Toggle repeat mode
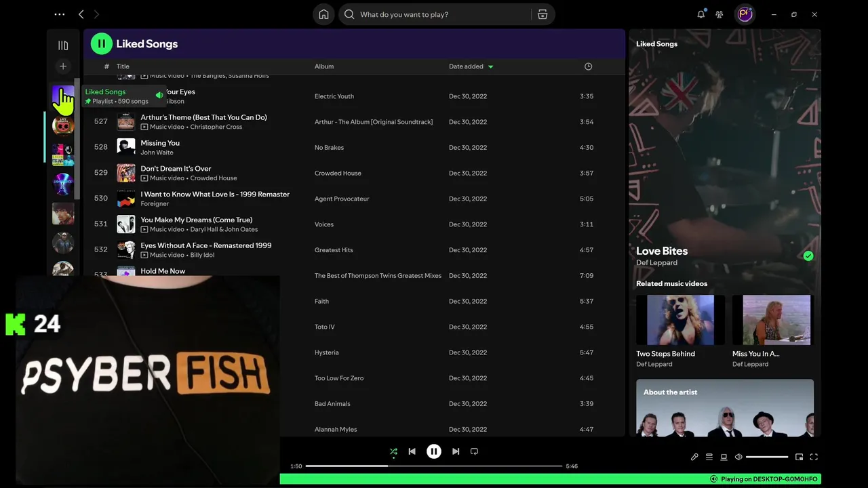This screenshot has height=488, width=868. [474, 451]
